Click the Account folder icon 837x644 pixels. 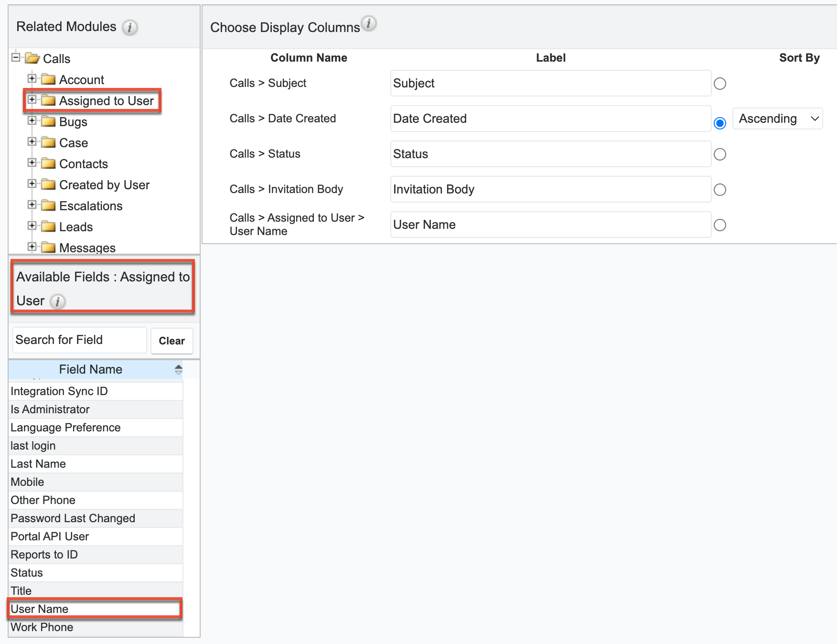click(48, 79)
